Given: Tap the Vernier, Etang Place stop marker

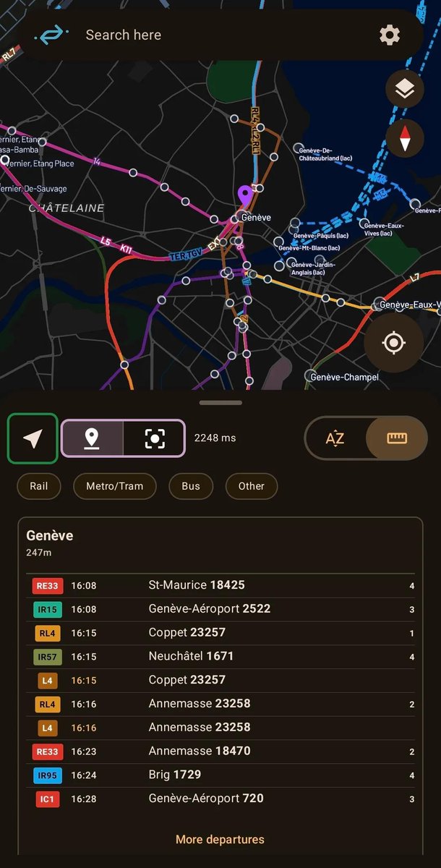Looking at the screenshot, I should pos(5,160).
